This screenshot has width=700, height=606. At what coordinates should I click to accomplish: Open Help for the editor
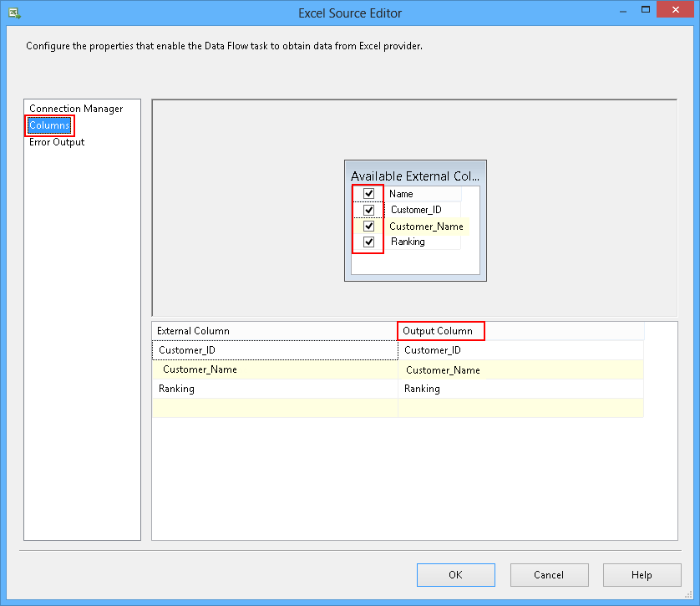tap(642, 575)
